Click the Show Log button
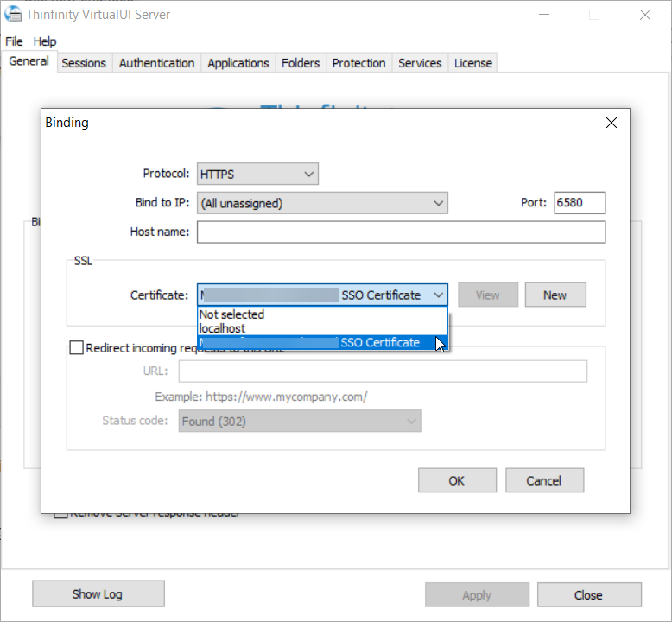The image size is (672, 622). [x=98, y=594]
